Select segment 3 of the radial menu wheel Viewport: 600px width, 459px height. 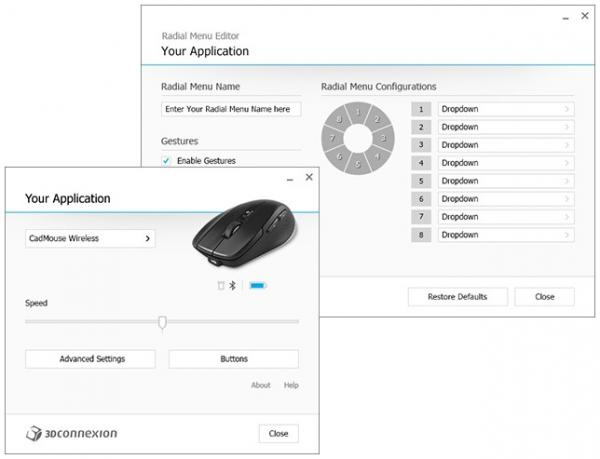pos(381,137)
